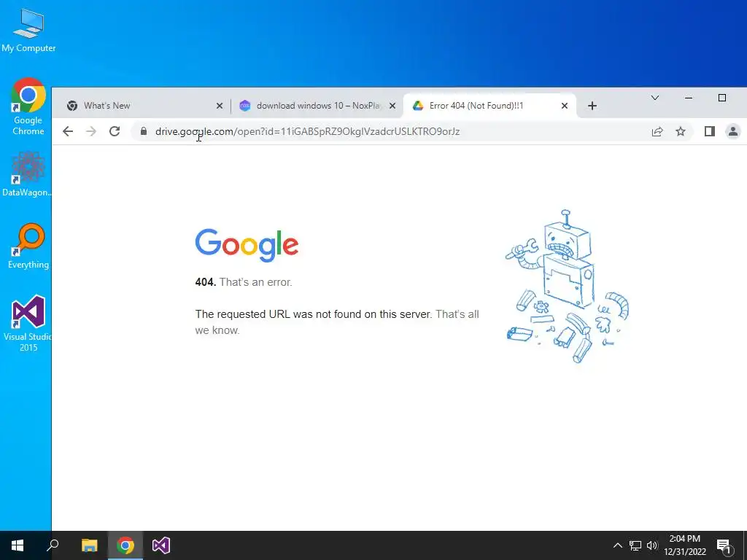This screenshot has width=747, height=560.
Task: Go back to previous page
Action: [x=68, y=131]
